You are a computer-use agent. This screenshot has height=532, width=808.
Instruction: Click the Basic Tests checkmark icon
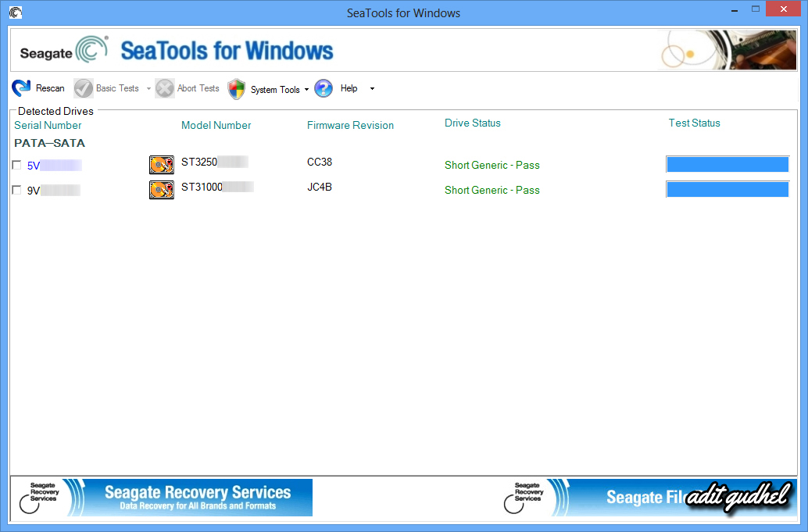[83, 88]
